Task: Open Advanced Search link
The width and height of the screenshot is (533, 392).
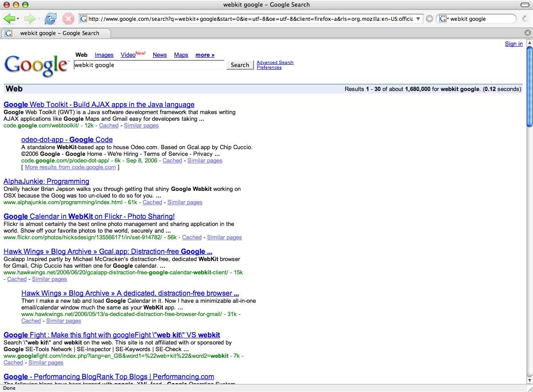Action: (x=275, y=63)
